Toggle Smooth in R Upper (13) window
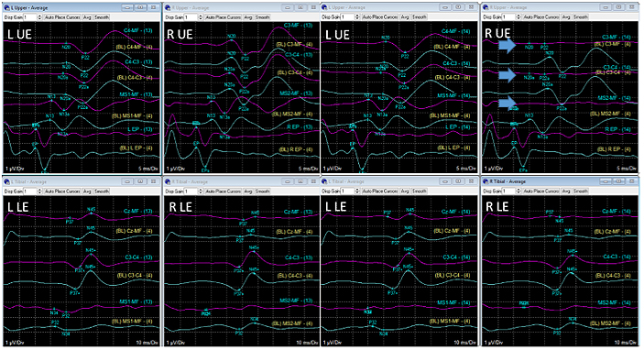This screenshot has width=644, height=350. click(x=262, y=17)
